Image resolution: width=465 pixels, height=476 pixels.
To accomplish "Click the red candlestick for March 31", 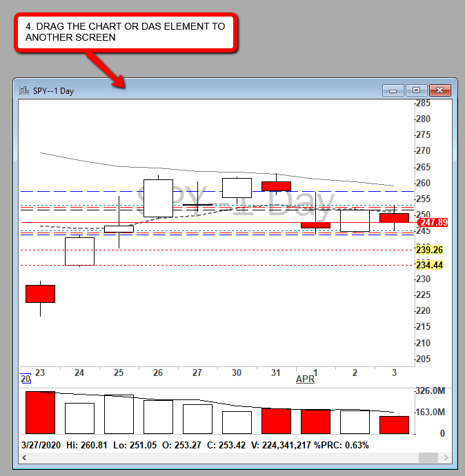I will (276, 186).
